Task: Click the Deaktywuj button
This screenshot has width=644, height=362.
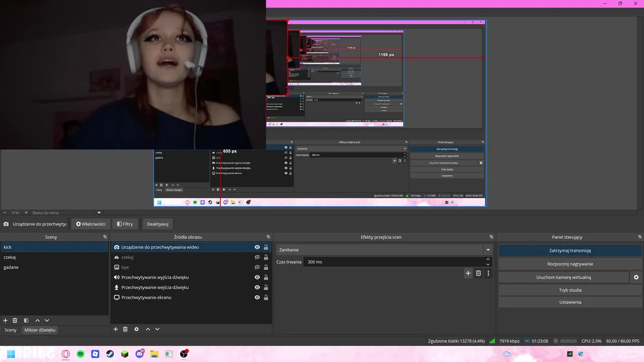Action: pyautogui.click(x=157, y=224)
